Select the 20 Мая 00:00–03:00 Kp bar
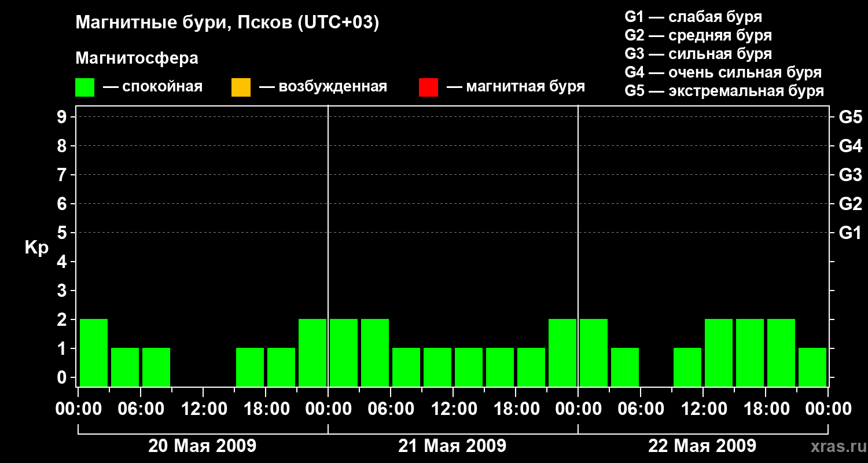 click(x=94, y=352)
